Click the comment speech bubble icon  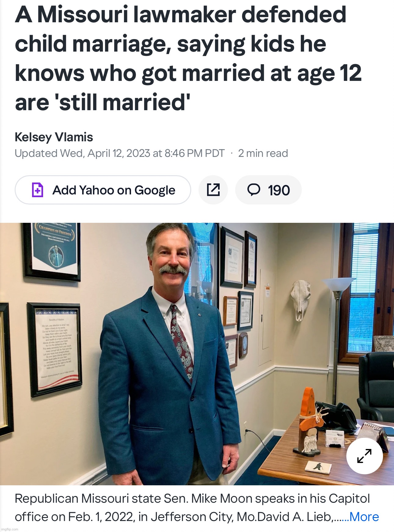(x=254, y=190)
